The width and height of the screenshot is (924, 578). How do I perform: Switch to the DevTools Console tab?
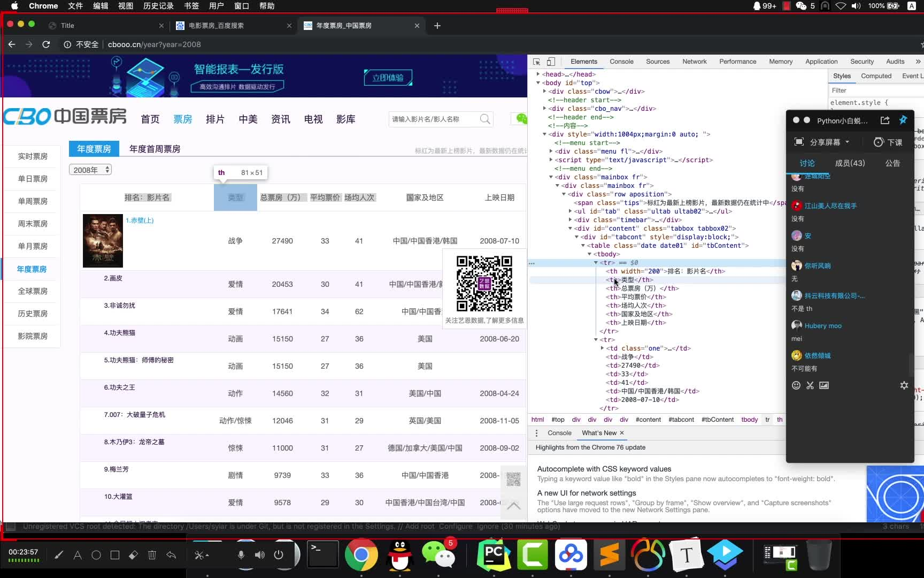pos(621,62)
